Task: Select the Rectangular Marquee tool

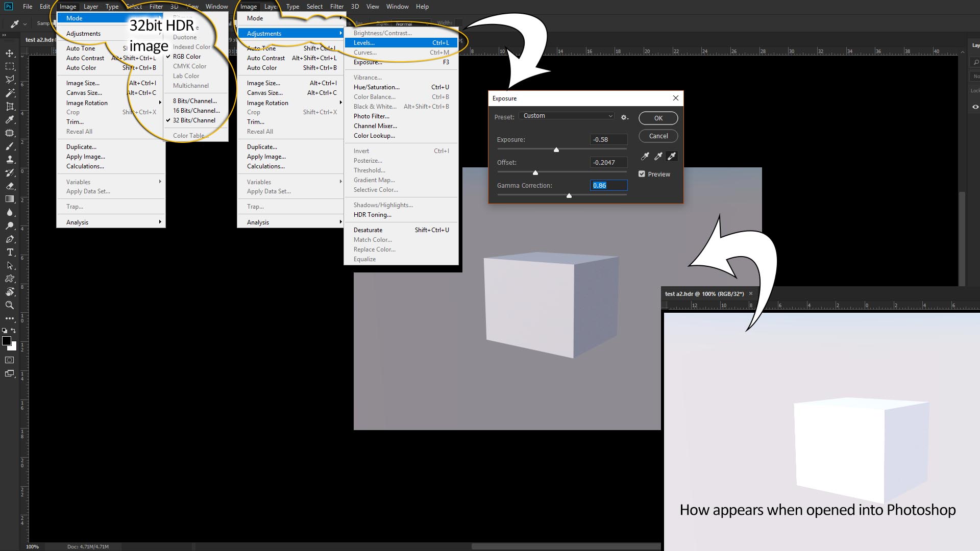Action: (x=10, y=66)
